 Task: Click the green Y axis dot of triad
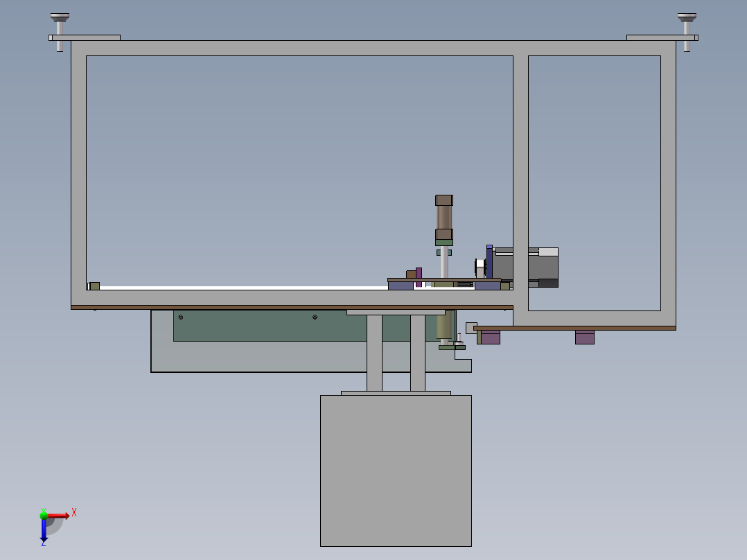[x=44, y=515]
